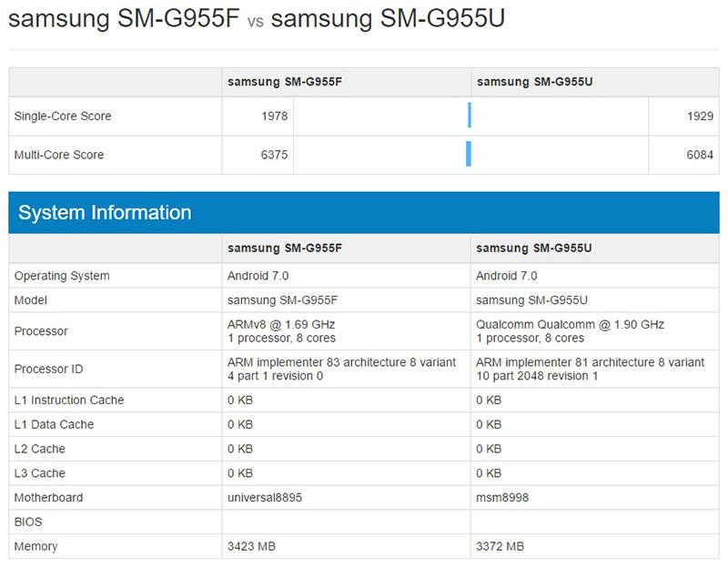
Task: Click the Single-Core Score row label
Action: [x=60, y=116]
